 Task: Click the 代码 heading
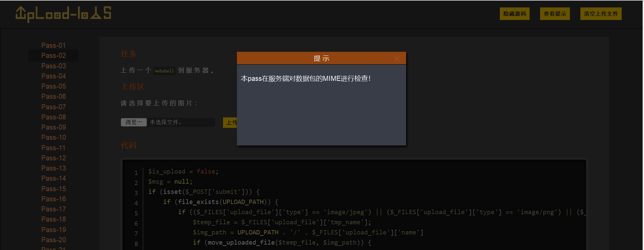129,145
